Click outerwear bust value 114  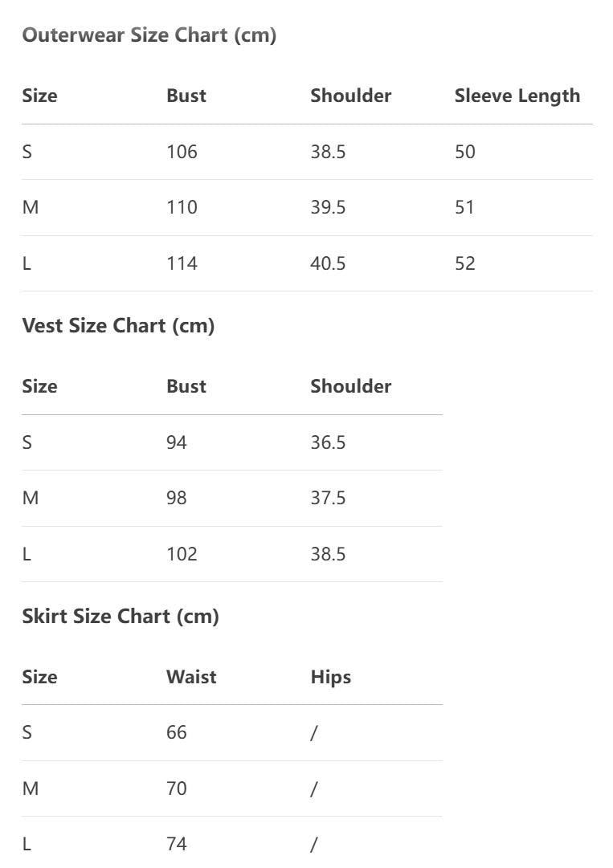182,263
